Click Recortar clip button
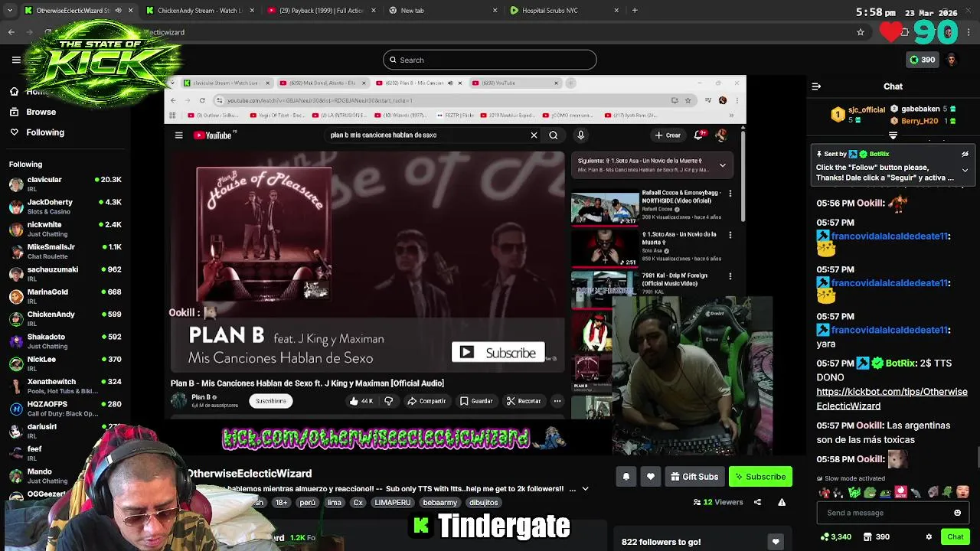Viewport: 980px width, 551px height. tap(524, 401)
